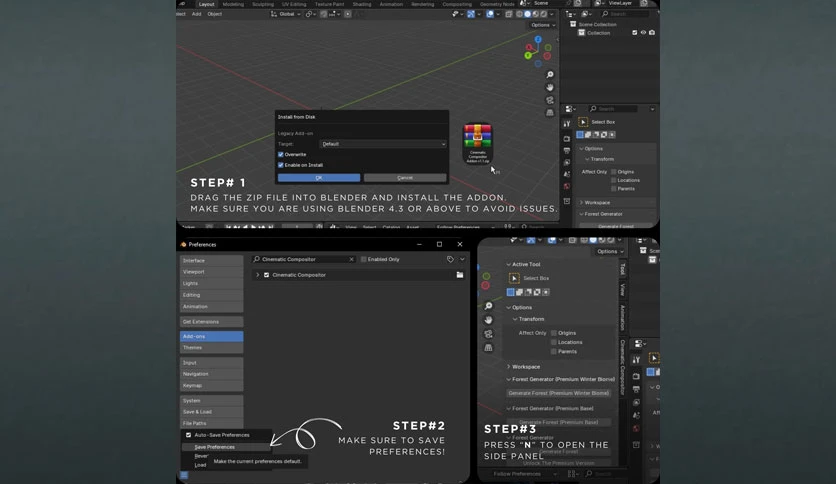Image resolution: width=836 pixels, height=484 pixels.
Task: Expand Cinematic Compositor add-on details arrow
Action: tap(258, 275)
